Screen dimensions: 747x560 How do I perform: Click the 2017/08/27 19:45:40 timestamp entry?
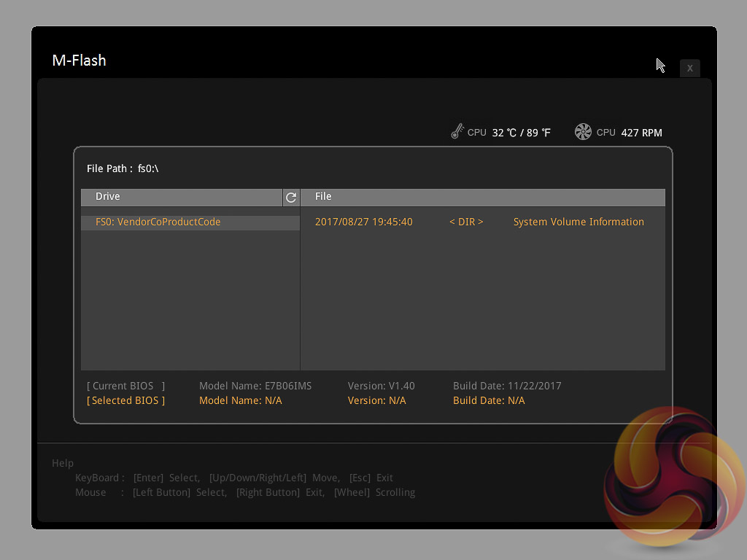click(x=364, y=222)
